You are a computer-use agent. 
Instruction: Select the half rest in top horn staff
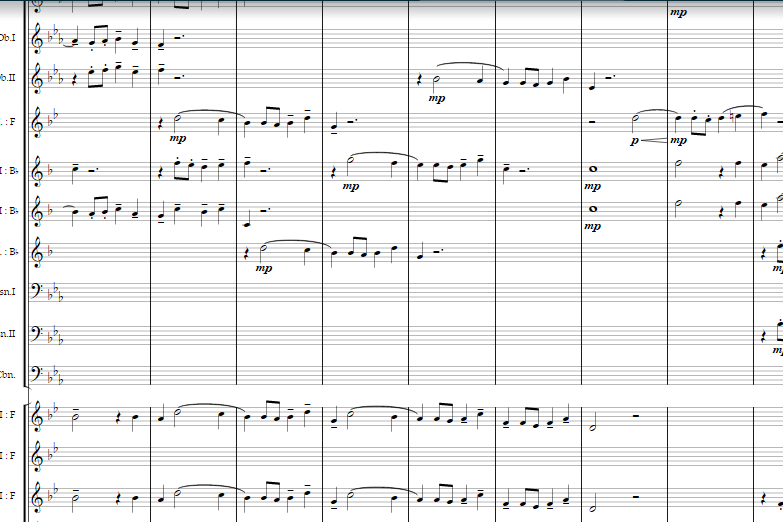tap(635, 415)
